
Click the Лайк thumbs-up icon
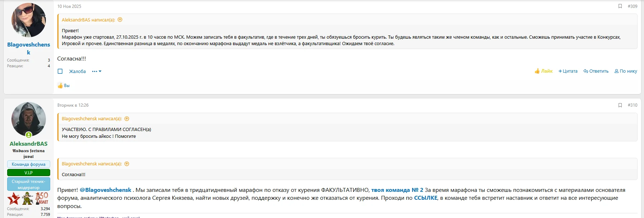click(x=537, y=71)
